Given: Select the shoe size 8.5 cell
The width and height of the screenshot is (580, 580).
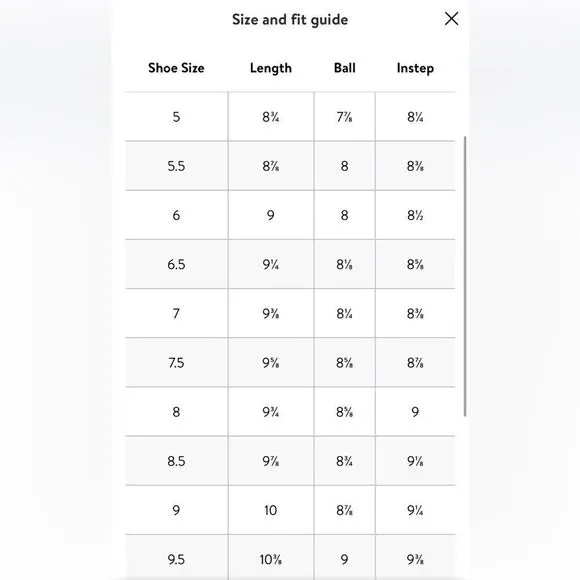Looking at the screenshot, I should point(176,461).
